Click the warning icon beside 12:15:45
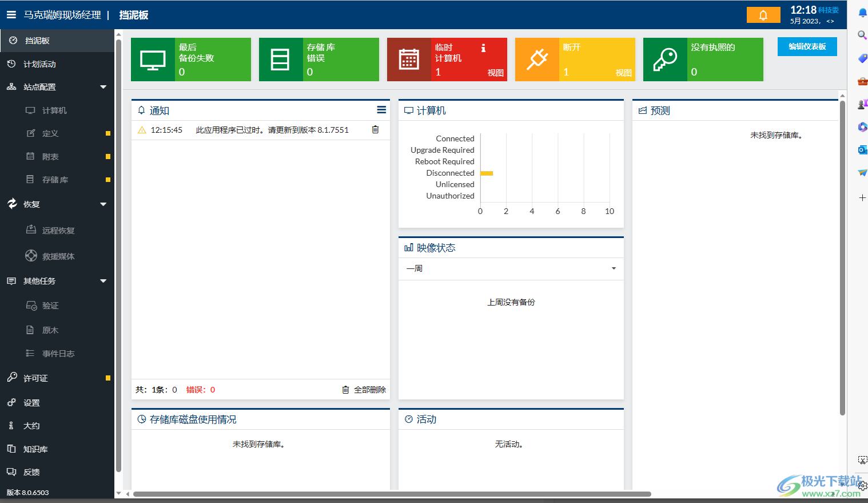The height and width of the screenshot is (503, 868). [142, 130]
